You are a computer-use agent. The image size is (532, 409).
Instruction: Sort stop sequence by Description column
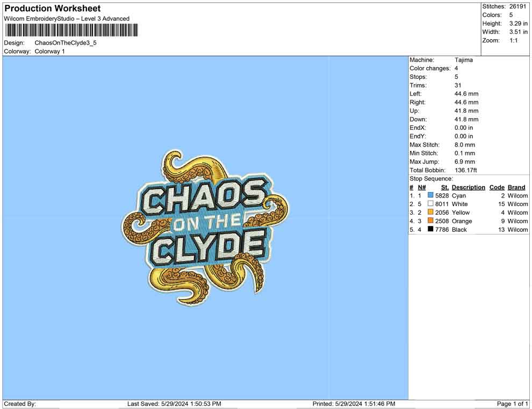click(x=468, y=187)
